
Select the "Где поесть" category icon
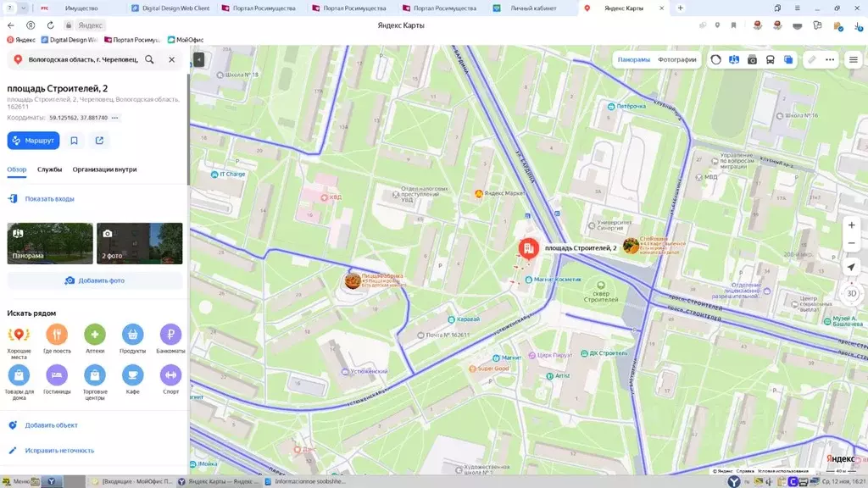57,333
